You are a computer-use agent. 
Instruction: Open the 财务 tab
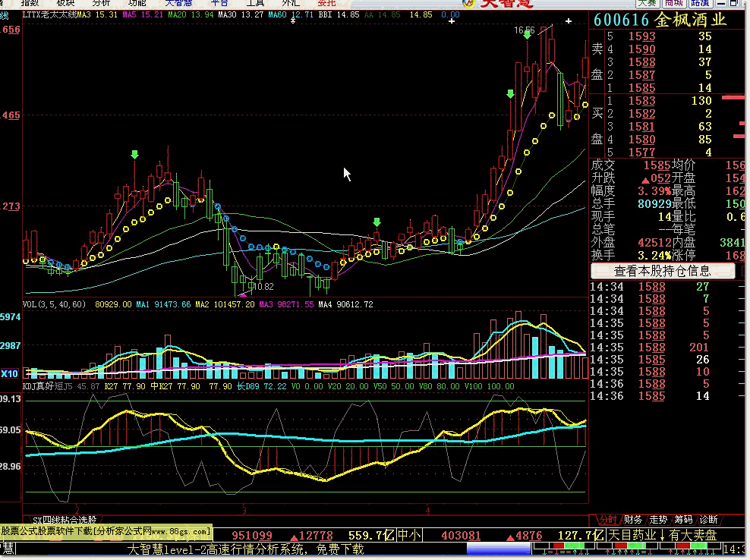(x=633, y=519)
